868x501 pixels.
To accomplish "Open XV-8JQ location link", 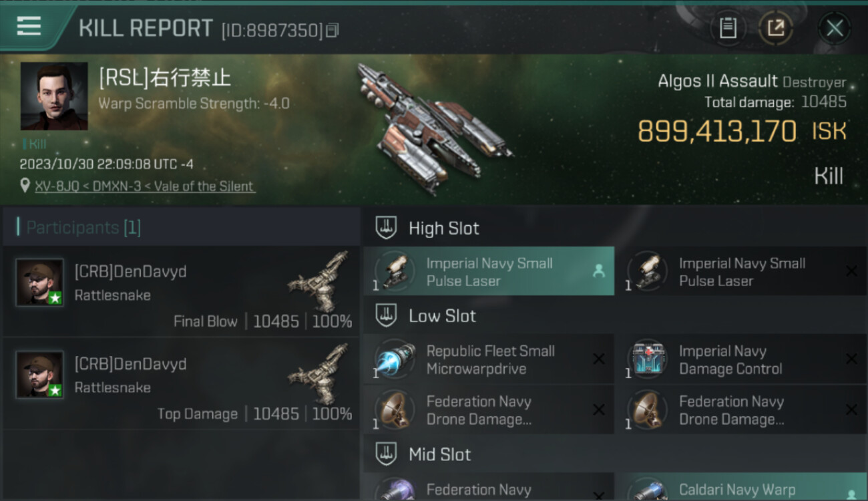I will tap(145, 186).
